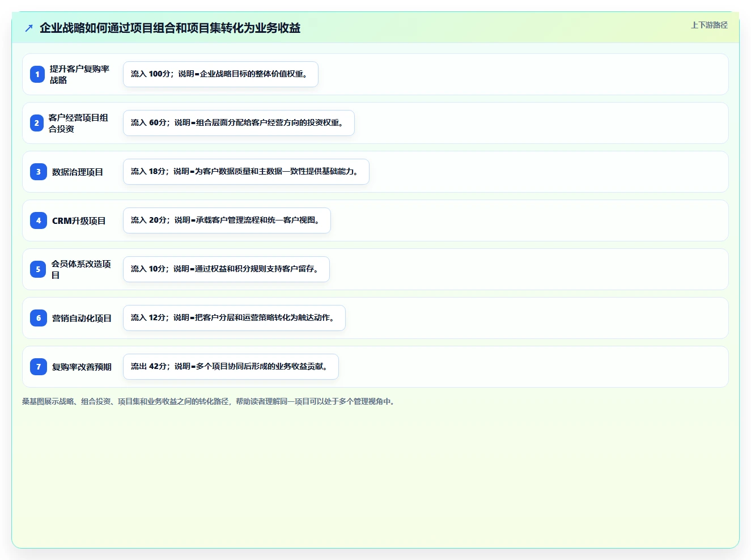Click the 流入 100分 description box
This screenshot has width=751, height=560.
pyautogui.click(x=220, y=74)
